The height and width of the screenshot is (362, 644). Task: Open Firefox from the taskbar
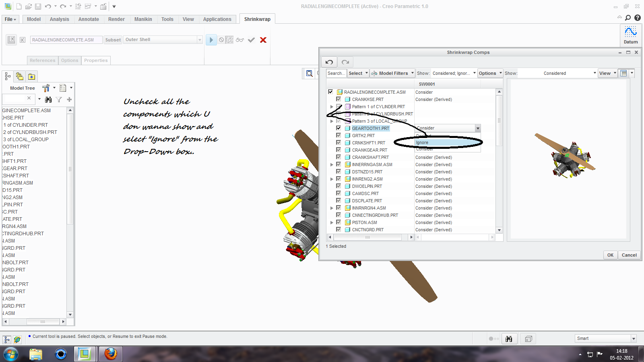(111, 354)
